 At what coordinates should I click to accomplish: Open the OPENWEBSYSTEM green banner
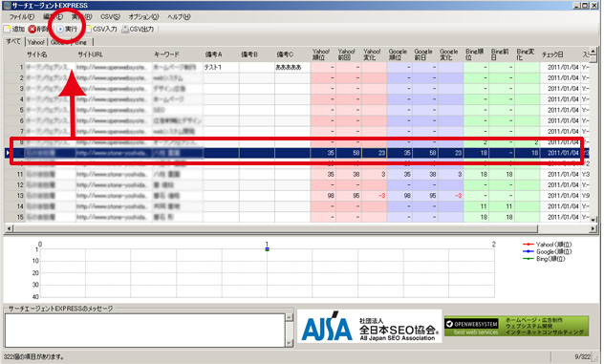click(x=517, y=326)
